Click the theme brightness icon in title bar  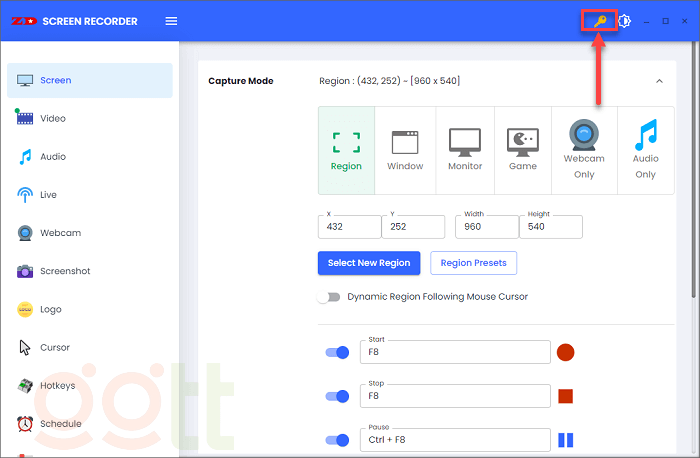(x=625, y=21)
